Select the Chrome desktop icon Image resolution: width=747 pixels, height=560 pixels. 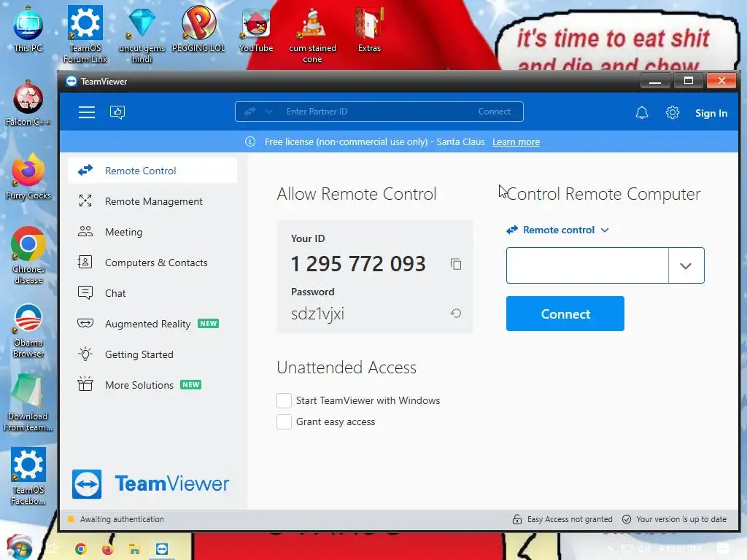pos(28,257)
